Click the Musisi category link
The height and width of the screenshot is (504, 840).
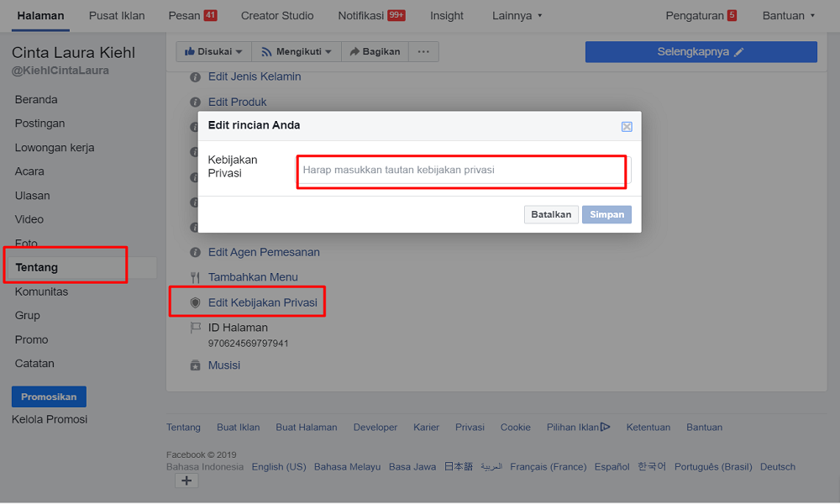[224, 365]
